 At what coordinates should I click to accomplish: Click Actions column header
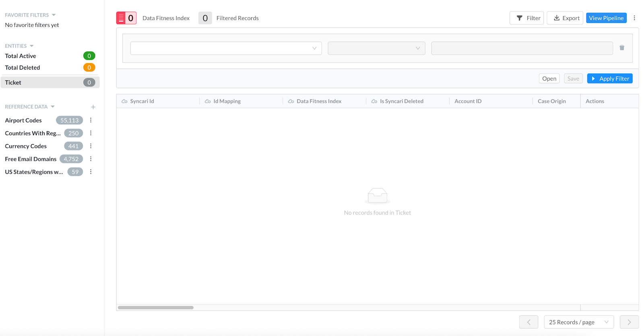594,101
